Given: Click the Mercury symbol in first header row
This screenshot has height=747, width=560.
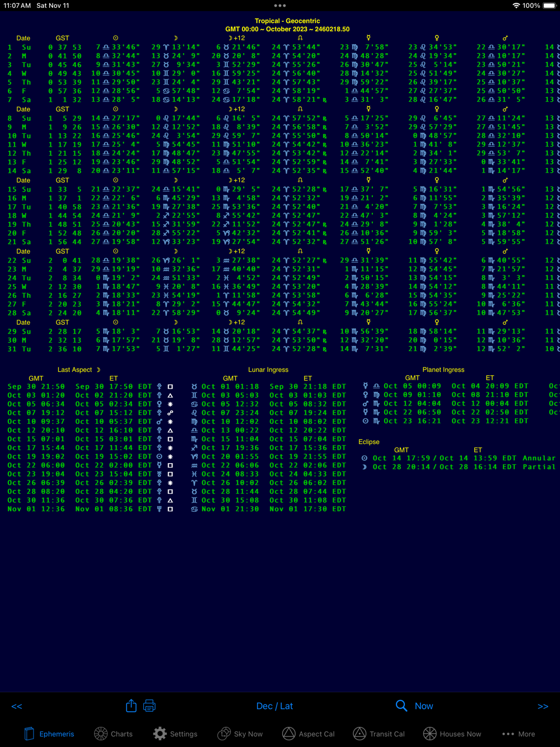Looking at the screenshot, I should click(368, 38).
